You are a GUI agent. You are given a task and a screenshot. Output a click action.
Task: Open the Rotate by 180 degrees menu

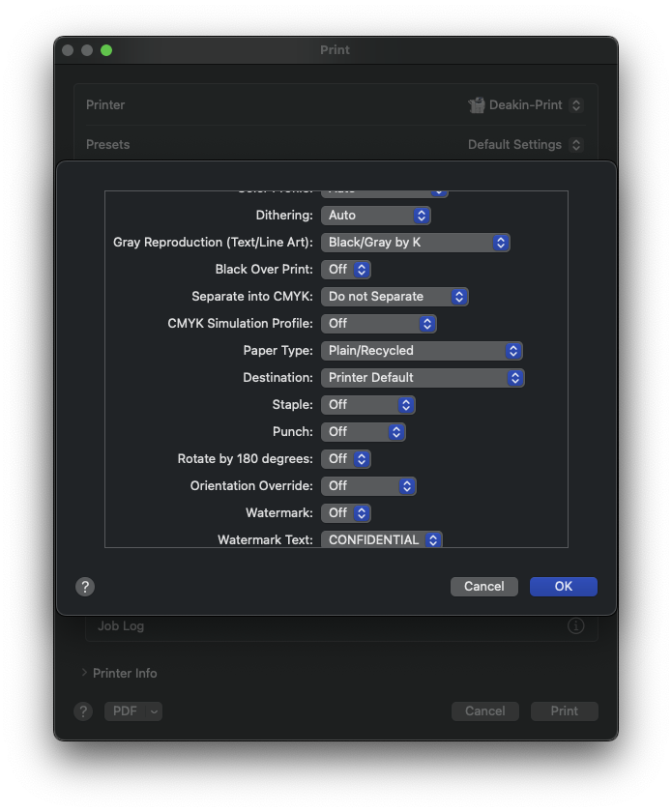(346, 458)
